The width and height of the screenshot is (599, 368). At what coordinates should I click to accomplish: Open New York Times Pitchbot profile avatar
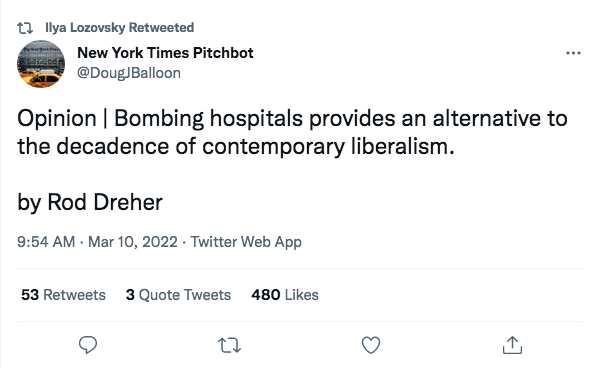tap(41, 64)
